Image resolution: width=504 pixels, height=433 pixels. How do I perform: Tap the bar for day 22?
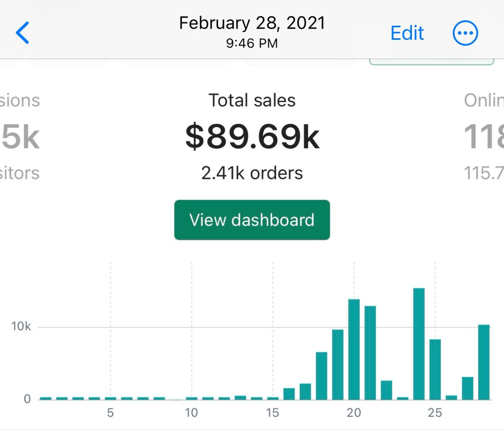[x=386, y=390]
